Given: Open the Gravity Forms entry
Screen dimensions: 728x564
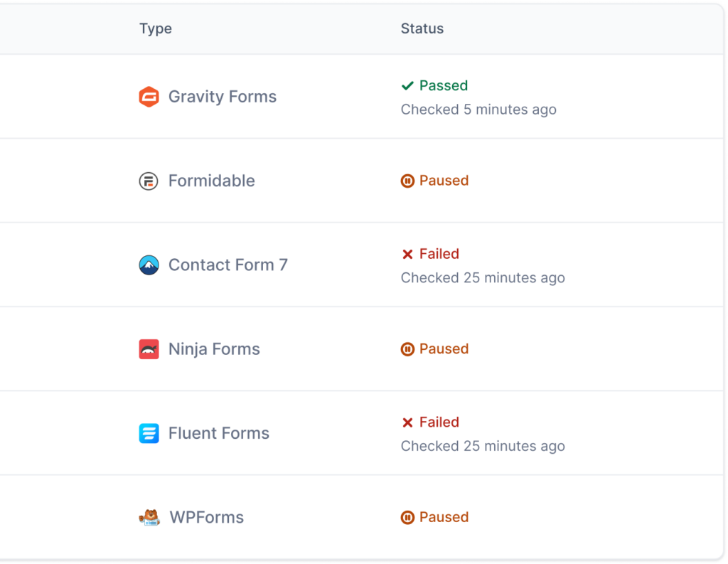Looking at the screenshot, I should point(222,97).
